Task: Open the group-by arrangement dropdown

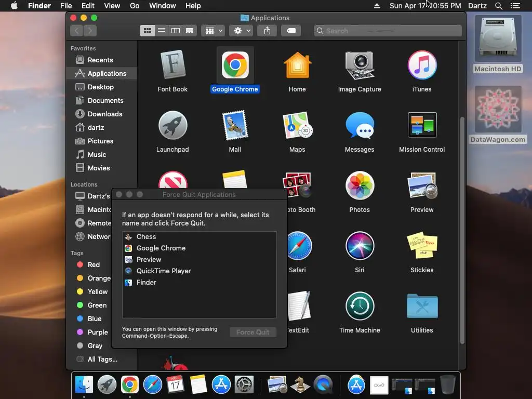Action: tap(213, 31)
